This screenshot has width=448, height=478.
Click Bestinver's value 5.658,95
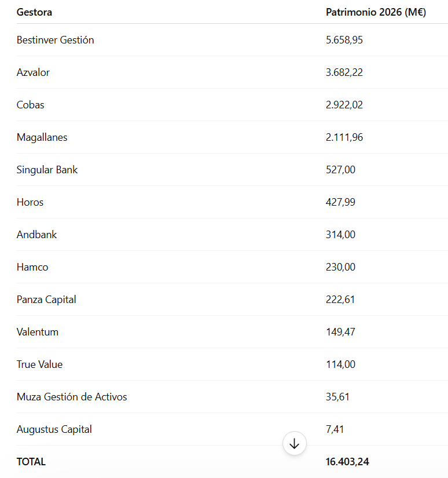344,40
